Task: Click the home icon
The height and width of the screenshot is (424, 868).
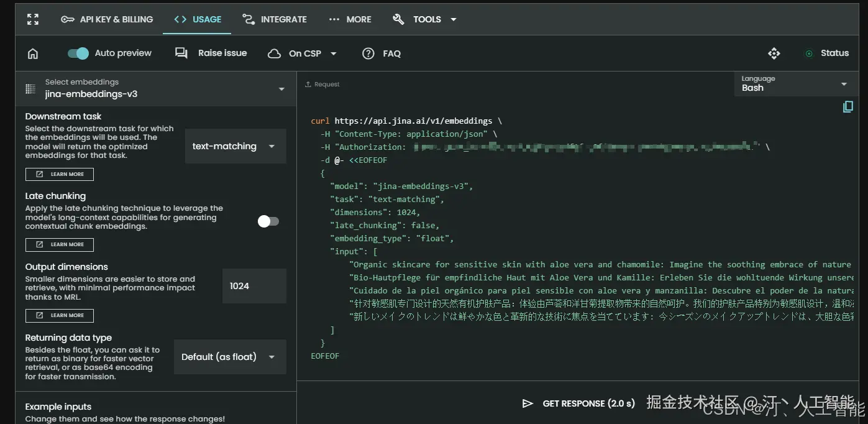Action: click(33, 53)
